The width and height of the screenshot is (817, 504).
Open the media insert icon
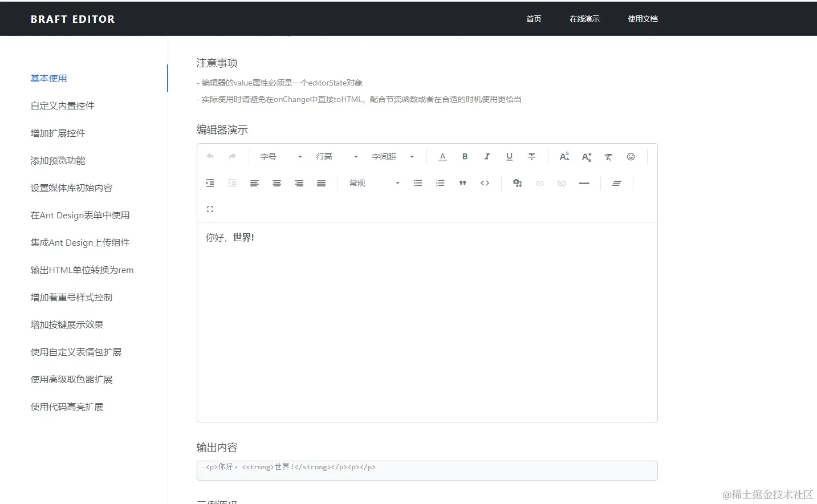[x=517, y=183]
